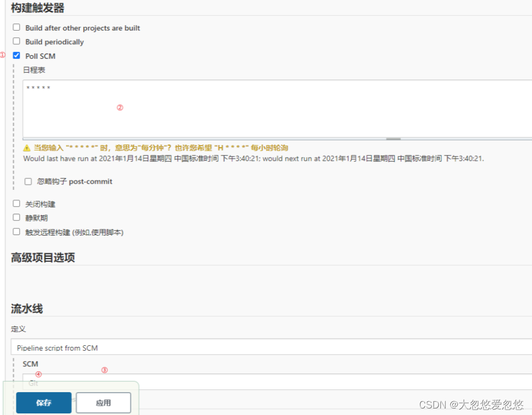Enable Build after other projects are built

tap(16, 27)
